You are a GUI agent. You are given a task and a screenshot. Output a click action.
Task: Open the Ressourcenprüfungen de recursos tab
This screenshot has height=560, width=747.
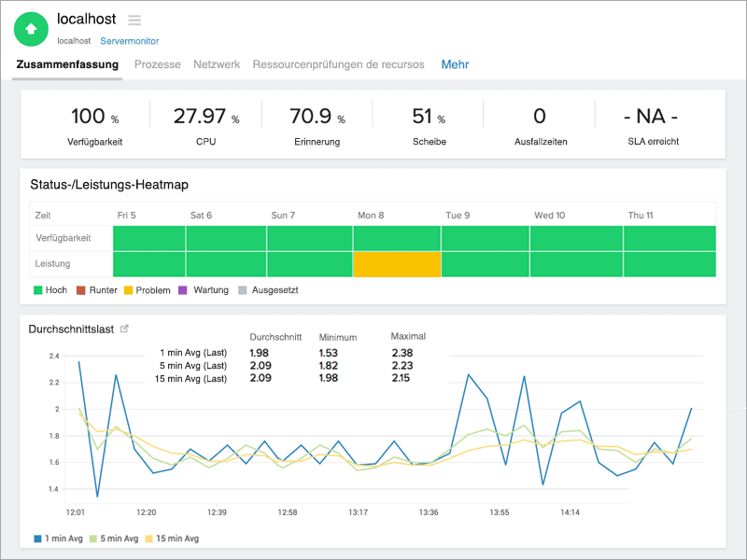point(338,64)
